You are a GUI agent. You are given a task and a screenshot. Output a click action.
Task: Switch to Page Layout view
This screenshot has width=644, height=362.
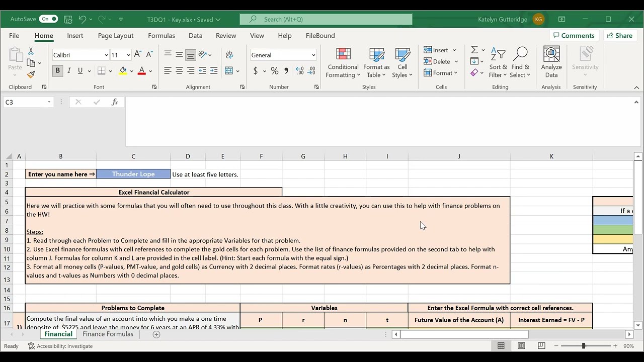[x=521, y=346]
